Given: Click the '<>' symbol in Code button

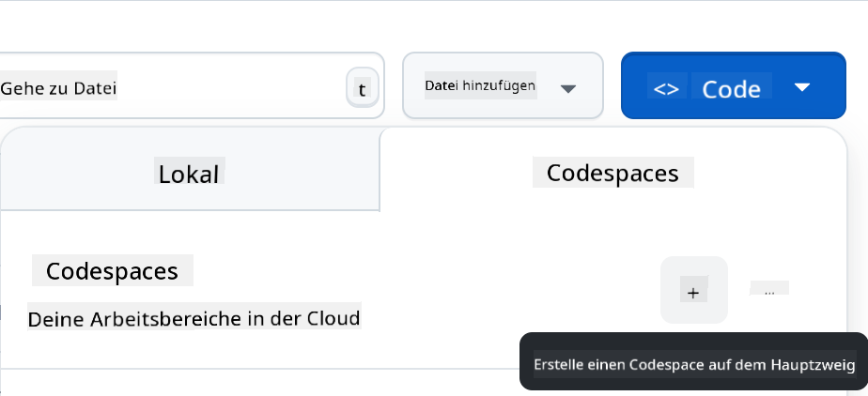Looking at the screenshot, I should [x=666, y=88].
